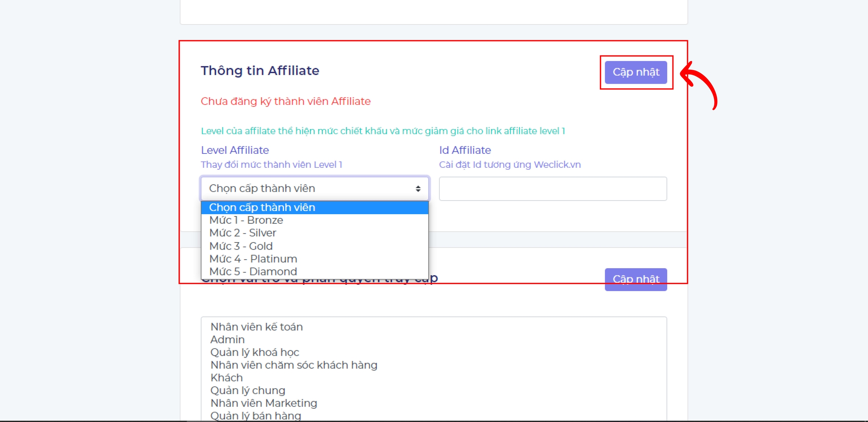The height and width of the screenshot is (422, 868).
Task: Click the Cập nhật button for Affiliate info
Action: click(x=636, y=72)
